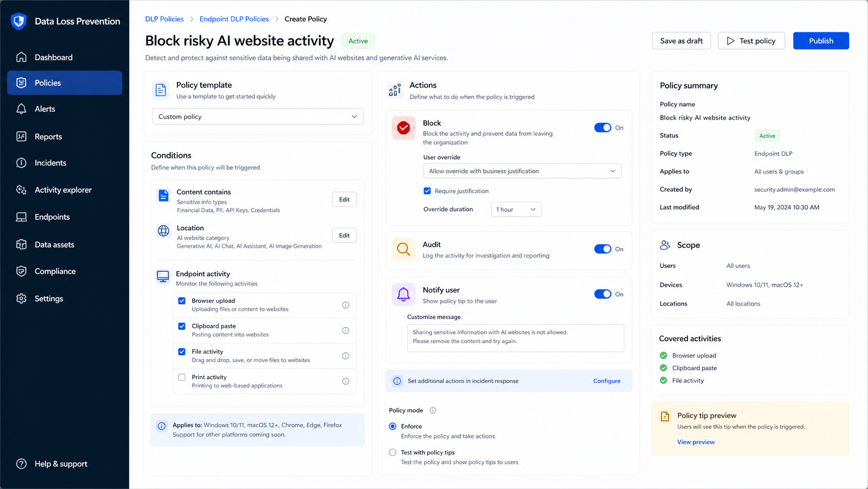Image resolution: width=868 pixels, height=489 pixels.
Task: Click the Policy mode info icon
Action: tap(433, 411)
